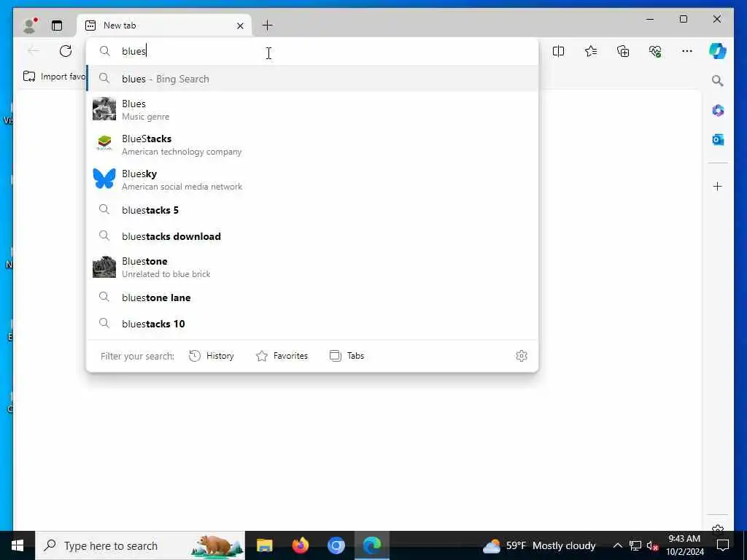Open a new tab with plus button
747x560 pixels.
268,26
